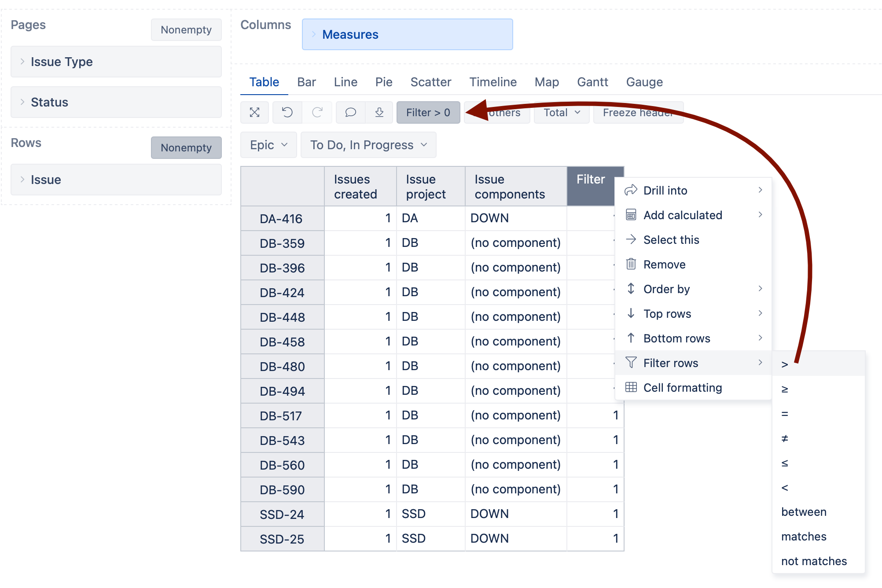
Task: Click the DB-590 row header
Action: click(x=283, y=489)
